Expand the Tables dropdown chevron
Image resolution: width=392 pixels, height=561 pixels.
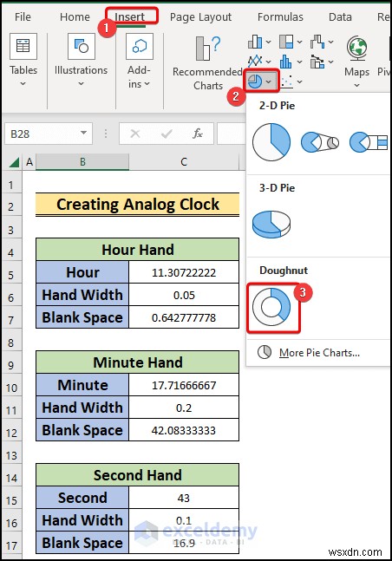(x=23, y=84)
